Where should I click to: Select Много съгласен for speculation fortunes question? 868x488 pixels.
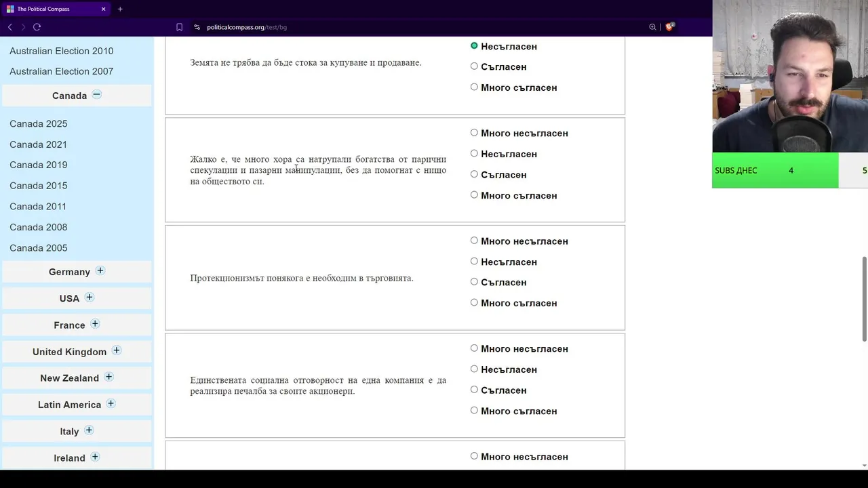coord(474,195)
